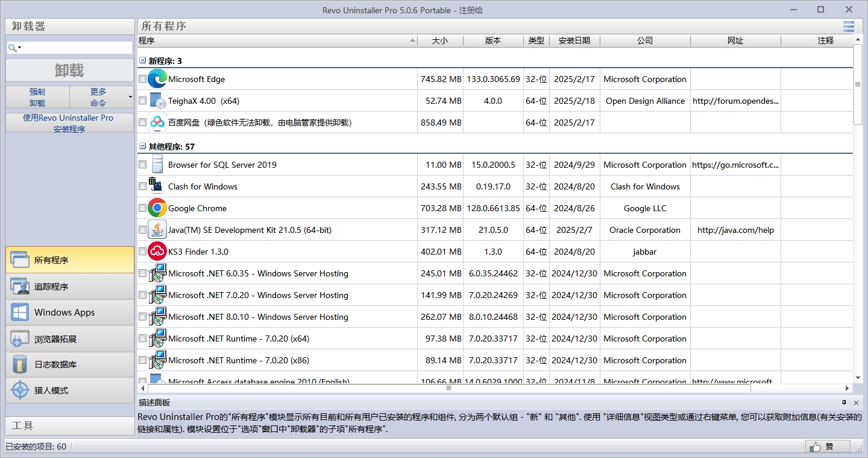The width and height of the screenshot is (868, 458).
Task: Collapse the 其他程序 group
Action: pyautogui.click(x=143, y=147)
